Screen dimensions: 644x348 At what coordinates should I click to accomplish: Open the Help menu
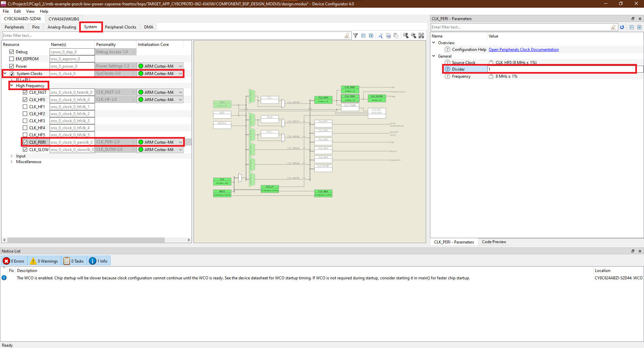point(44,11)
